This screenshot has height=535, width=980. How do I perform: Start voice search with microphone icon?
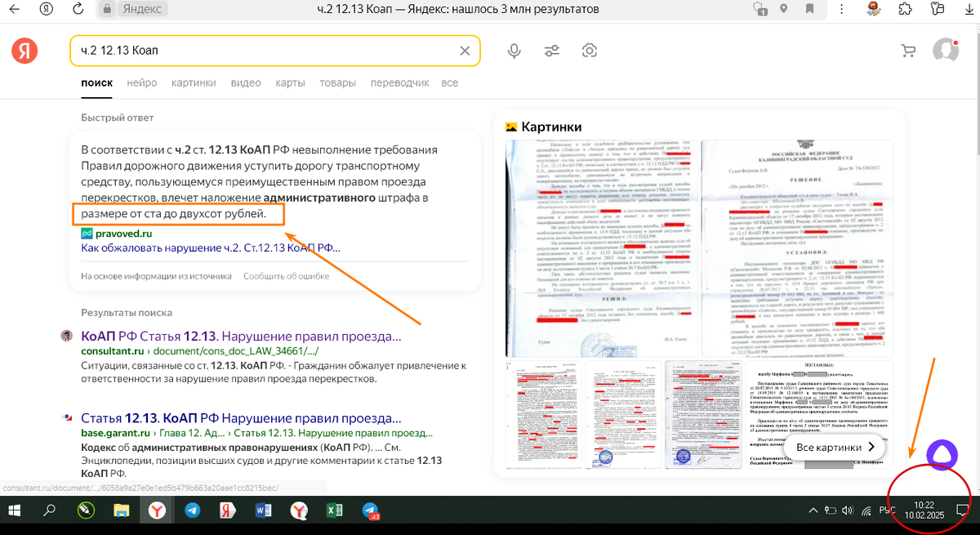pos(514,51)
